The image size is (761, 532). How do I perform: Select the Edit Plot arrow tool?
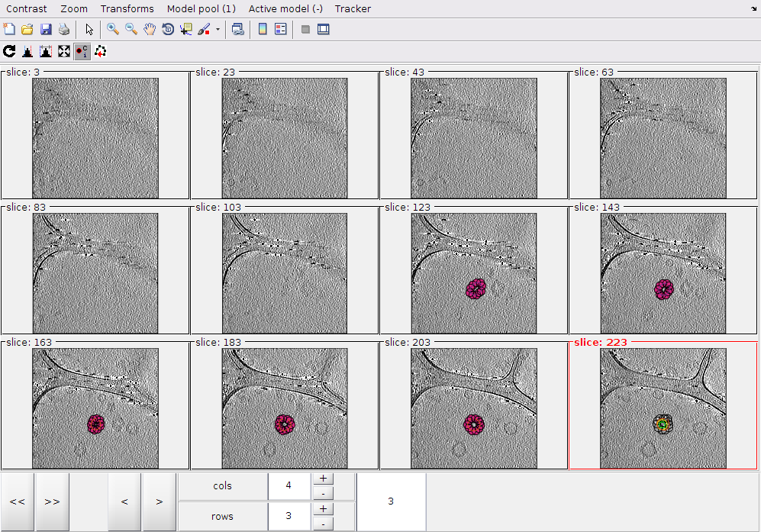click(x=89, y=29)
